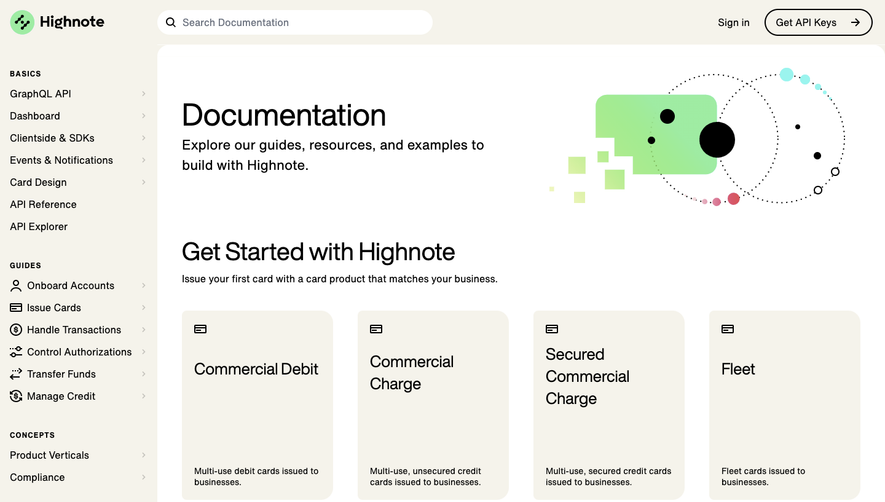The image size is (885, 502).
Task: Open Control Authorizations guide
Action: pyautogui.click(x=79, y=352)
